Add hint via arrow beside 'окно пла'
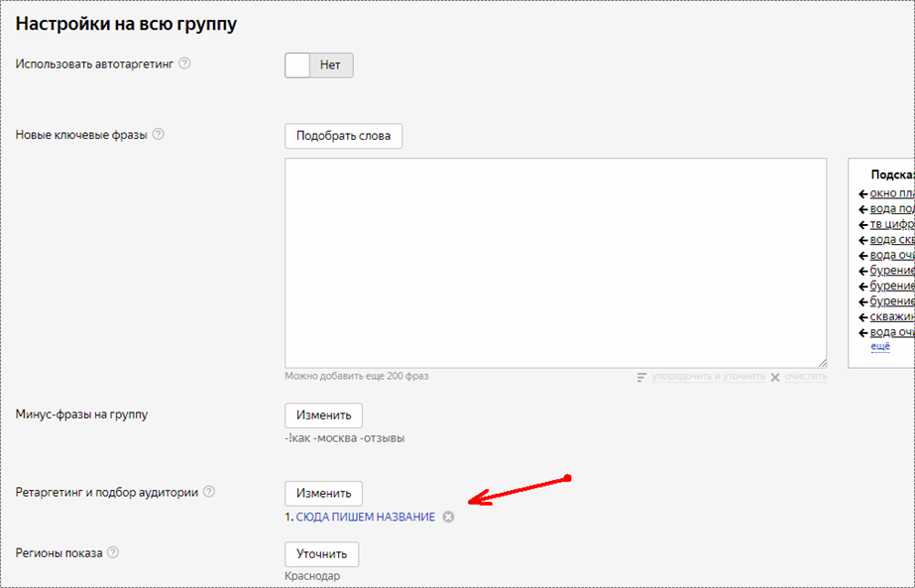Screen dimensions: 915x588 863,194
